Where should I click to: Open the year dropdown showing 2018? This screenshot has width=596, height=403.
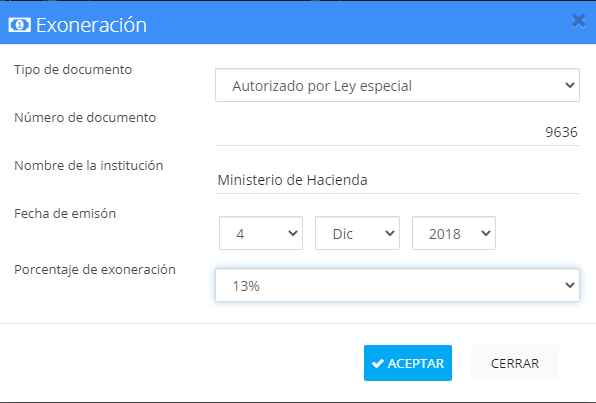454,233
